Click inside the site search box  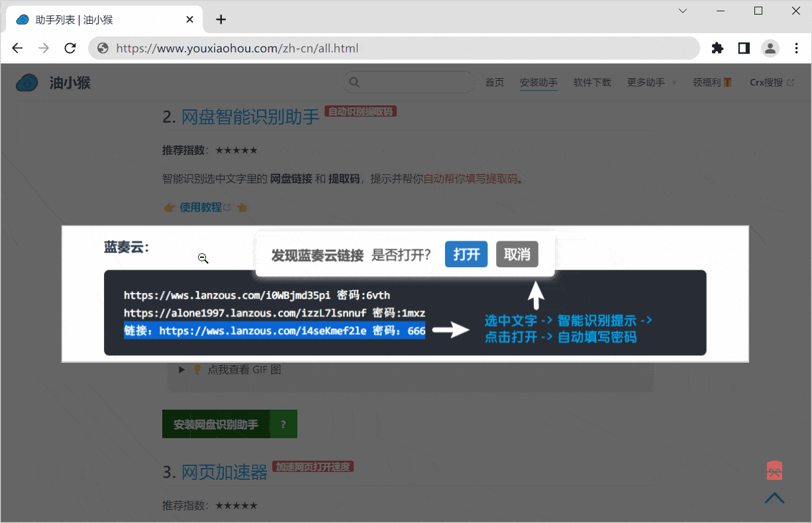[x=409, y=82]
